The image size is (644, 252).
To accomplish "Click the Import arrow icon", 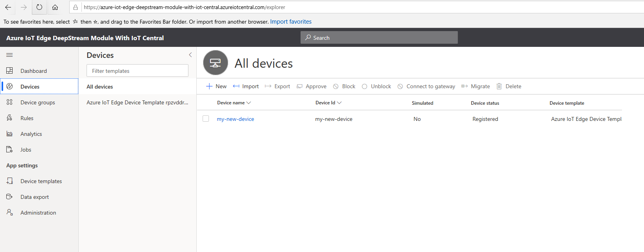I will tap(236, 86).
